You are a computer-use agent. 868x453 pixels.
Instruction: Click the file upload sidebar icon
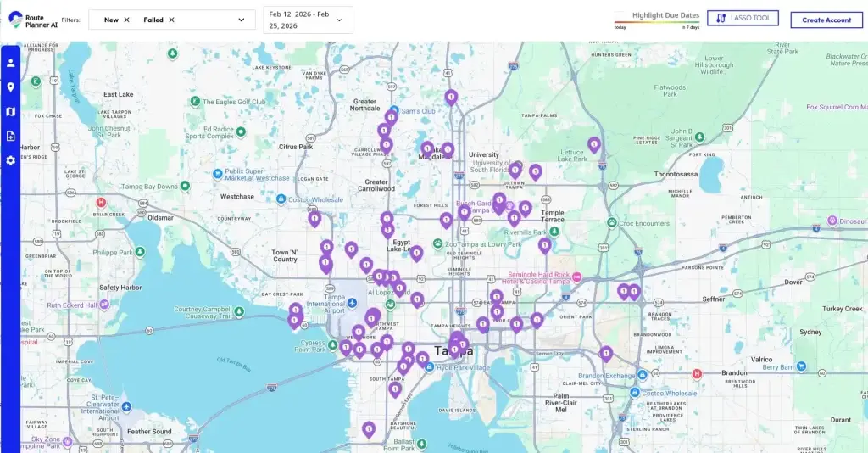[10, 136]
